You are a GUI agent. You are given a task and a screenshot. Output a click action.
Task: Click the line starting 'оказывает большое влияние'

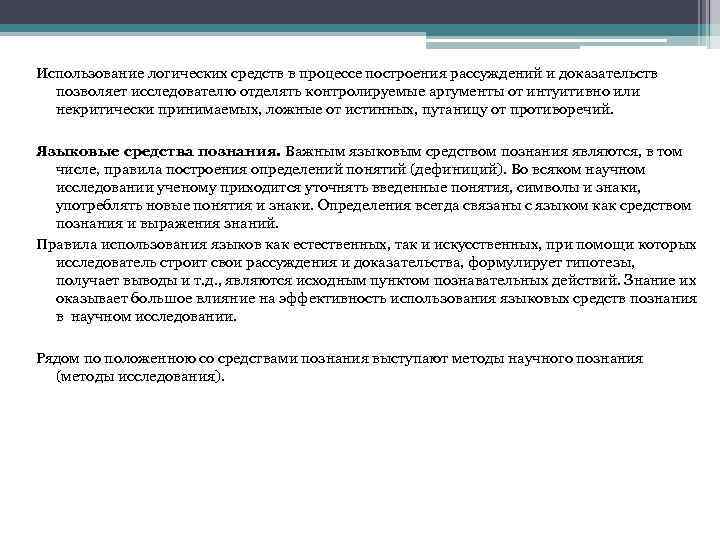click(x=377, y=299)
